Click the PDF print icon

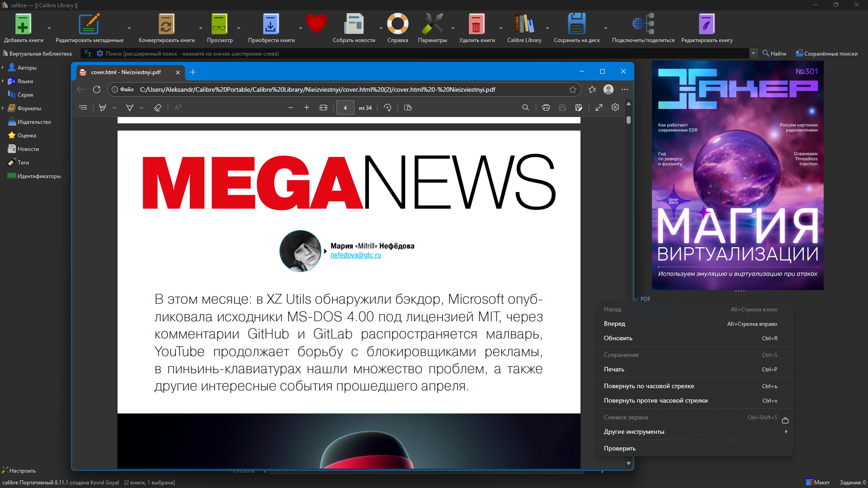546,108
